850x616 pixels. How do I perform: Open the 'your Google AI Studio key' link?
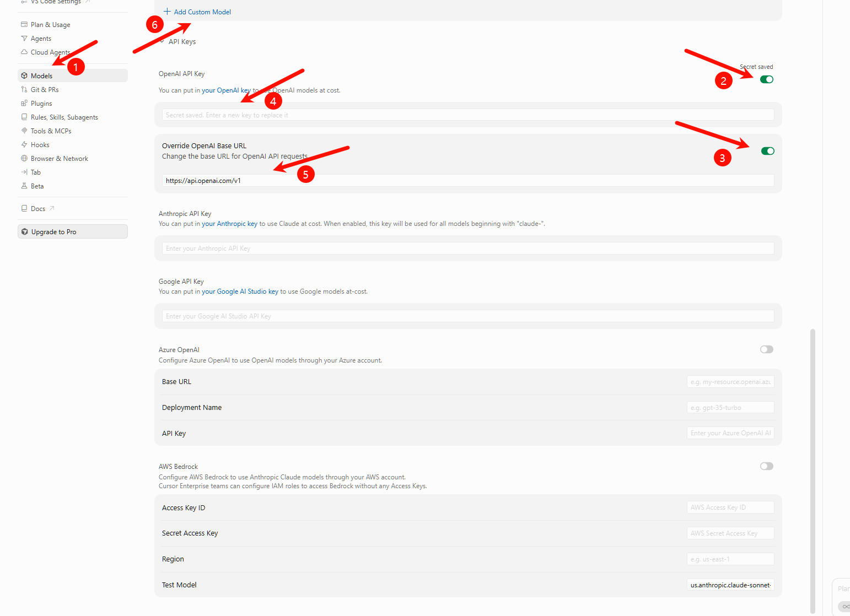point(240,291)
